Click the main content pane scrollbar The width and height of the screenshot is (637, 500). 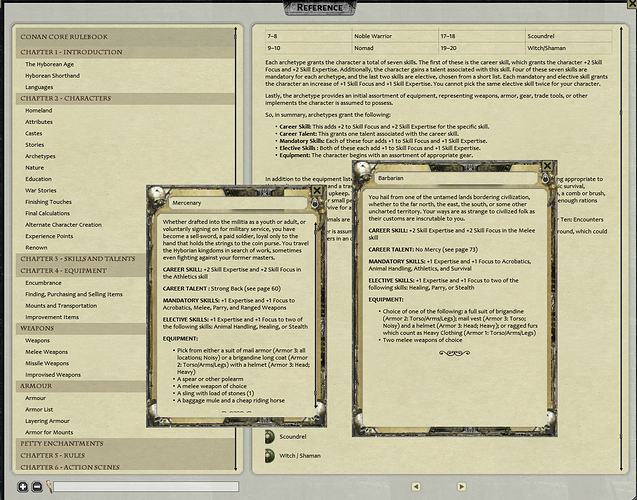621,249
